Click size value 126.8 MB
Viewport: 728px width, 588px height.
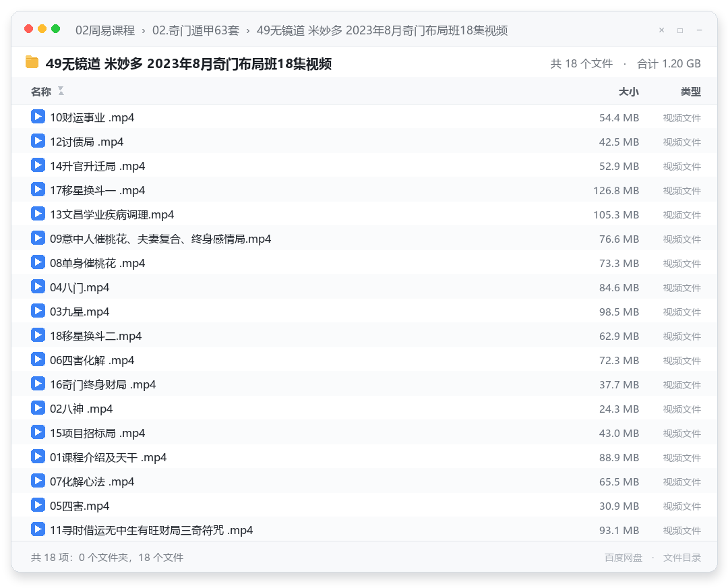point(616,190)
